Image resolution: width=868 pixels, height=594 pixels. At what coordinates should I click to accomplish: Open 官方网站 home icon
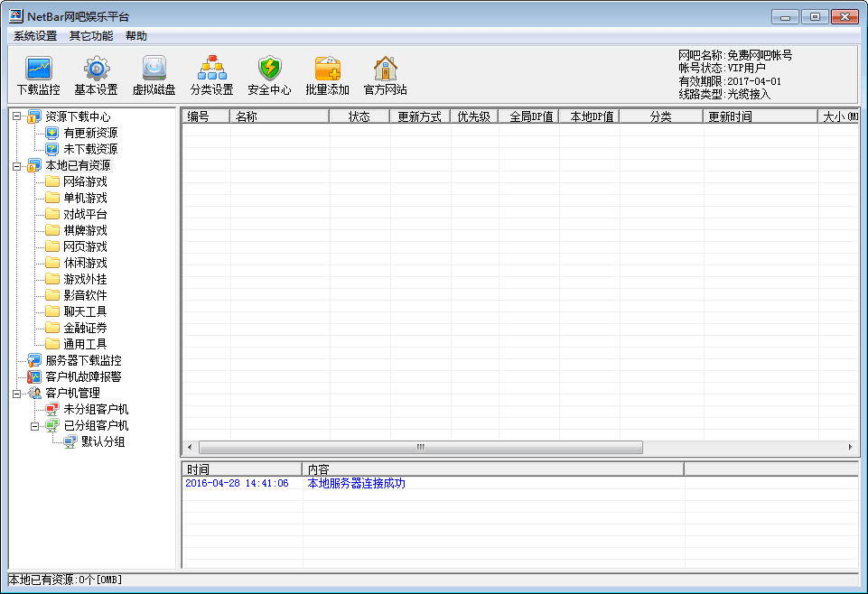click(385, 76)
